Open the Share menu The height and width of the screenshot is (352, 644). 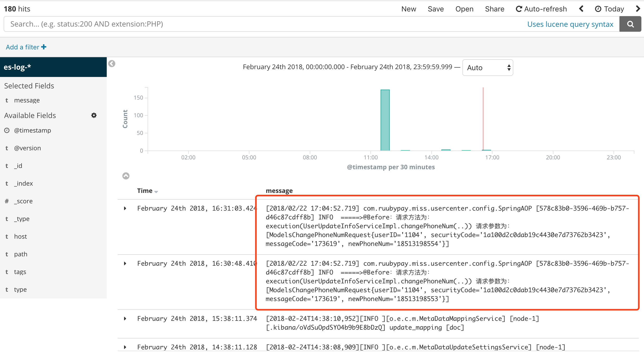(x=494, y=9)
